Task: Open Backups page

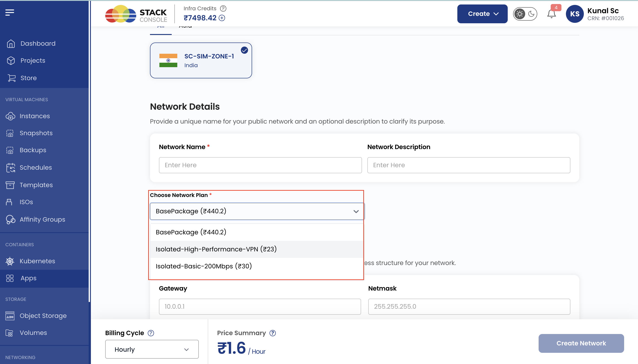Action: click(33, 150)
